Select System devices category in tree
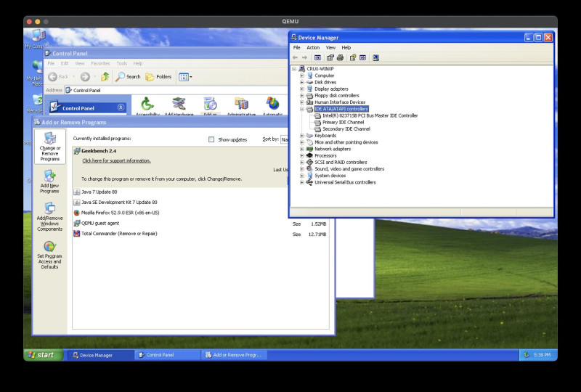 [x=330, y=176]
